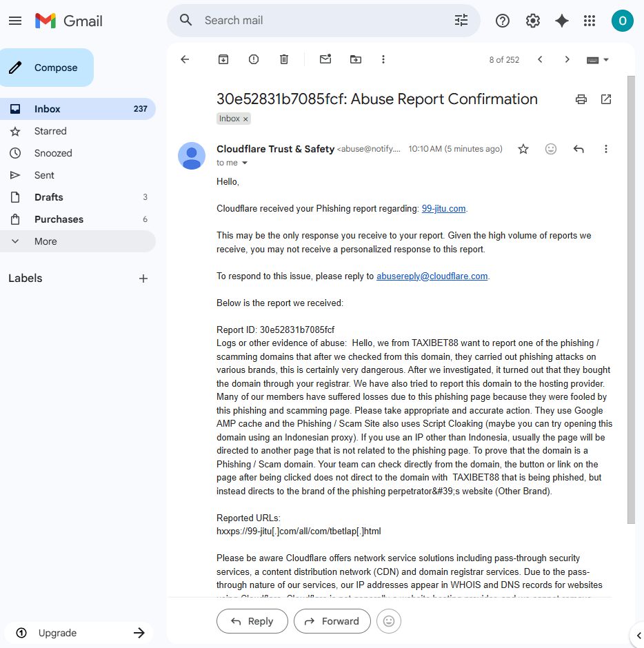This screenshot has height=648, width=644.
Task: Open the Support help icon
Action: point(502,21)
